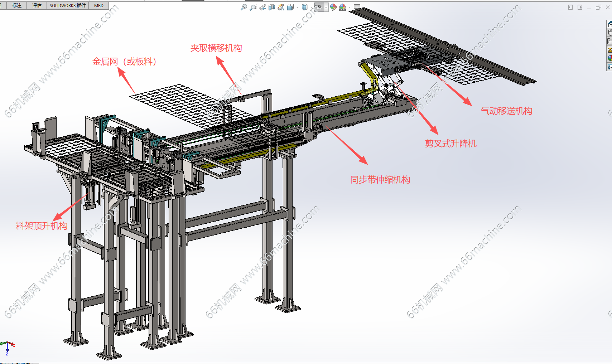Expand the View Orientation dropdown arrow

pyautogui.click(x=297, y=7)
